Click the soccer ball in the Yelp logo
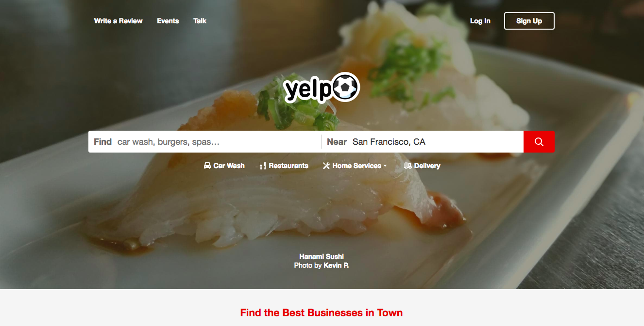Screen dimensions: 644x326 (x=346, y=87)
